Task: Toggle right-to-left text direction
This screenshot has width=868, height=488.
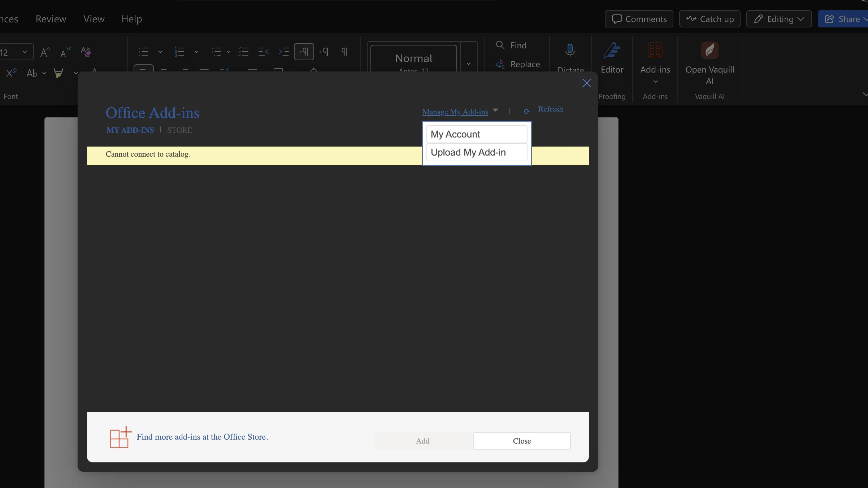Action: [324, 52]
